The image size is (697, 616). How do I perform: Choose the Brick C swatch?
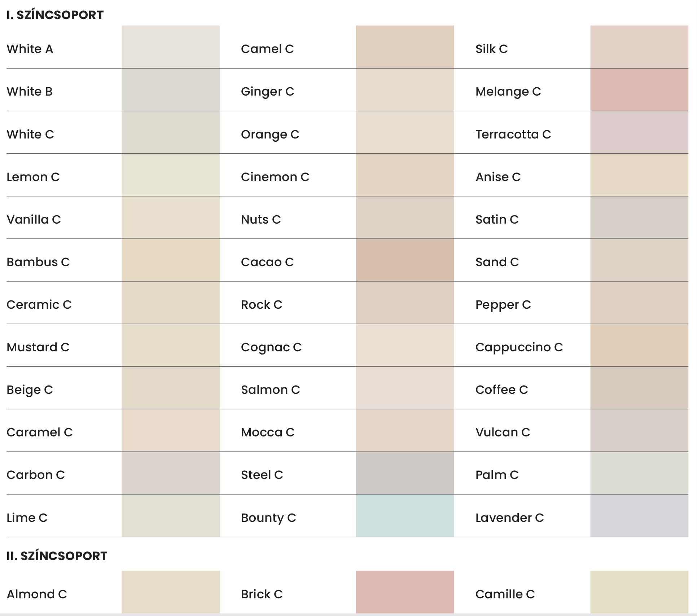pyautogui.click(x=405, y=592)
